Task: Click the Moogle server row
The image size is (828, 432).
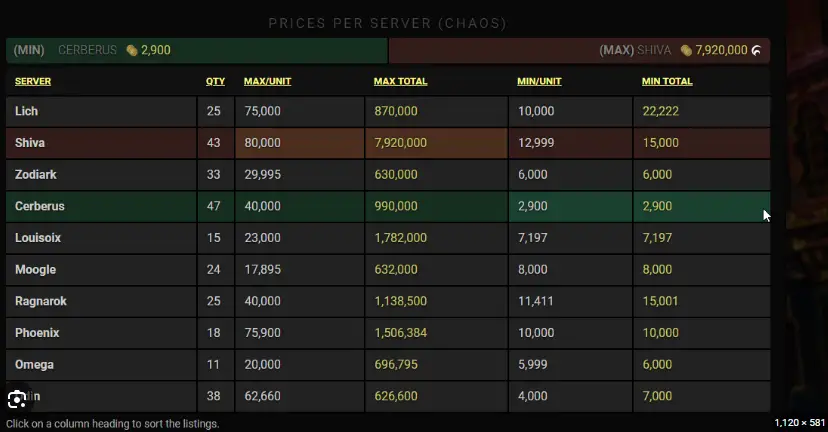Action: [388, 270]
